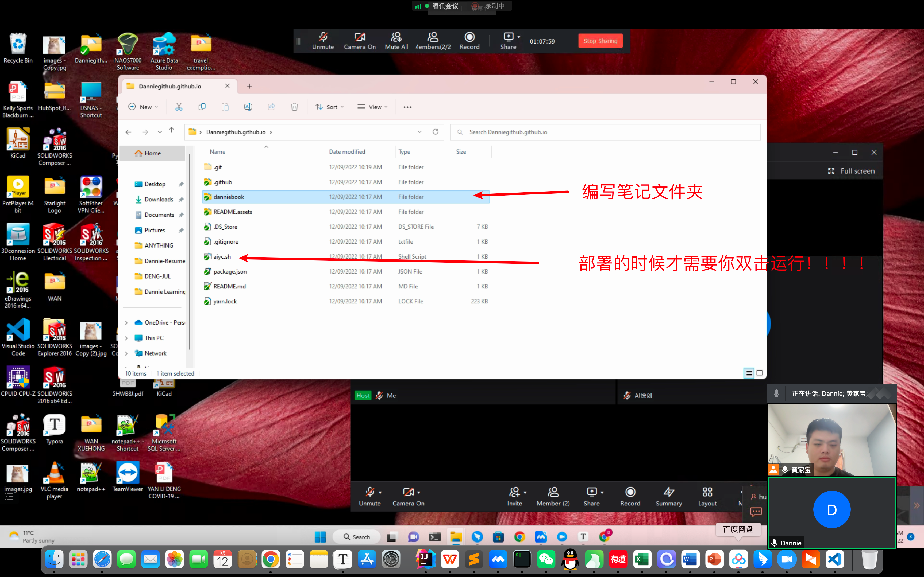This screenshot has width=924, height=577.
Task: Select Downloads in the navigation pane
Action: (x=159, y=200)
